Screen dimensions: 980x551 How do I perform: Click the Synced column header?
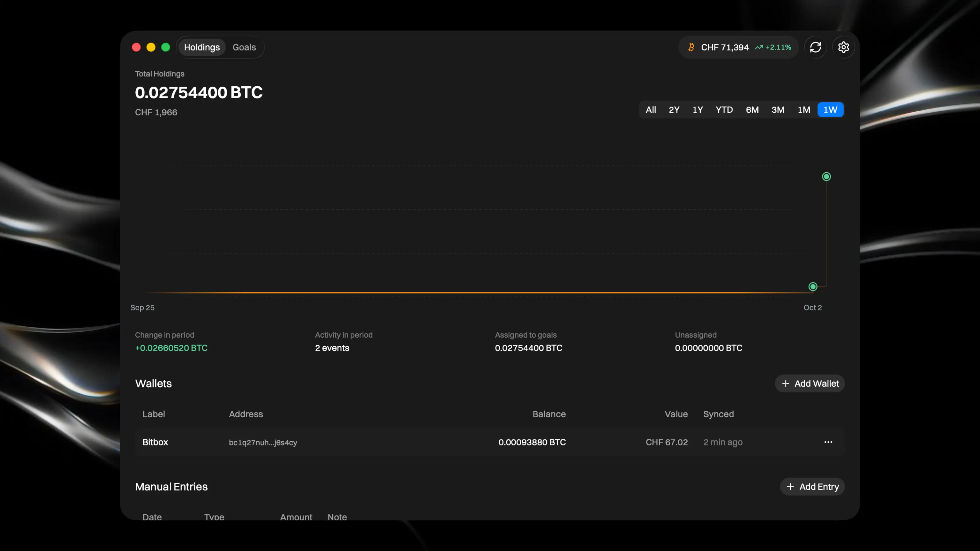tap(718, 414)
